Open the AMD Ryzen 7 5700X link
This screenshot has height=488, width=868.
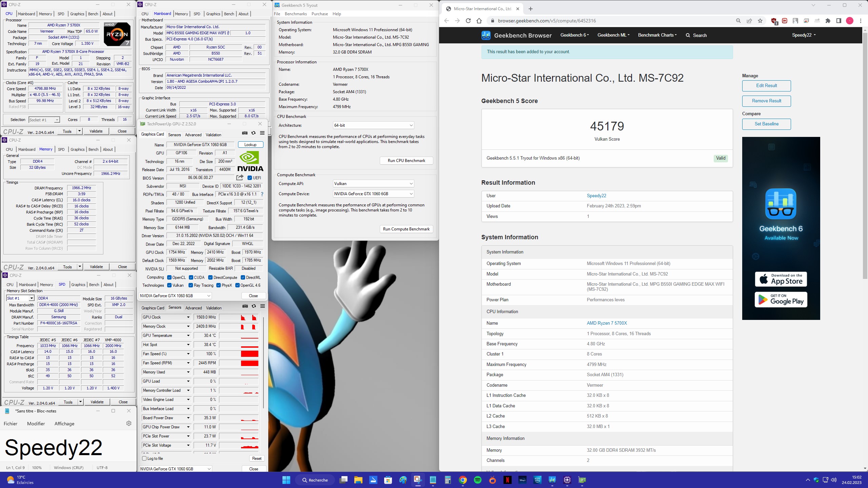pyautogui.click(x=607, y=323)
